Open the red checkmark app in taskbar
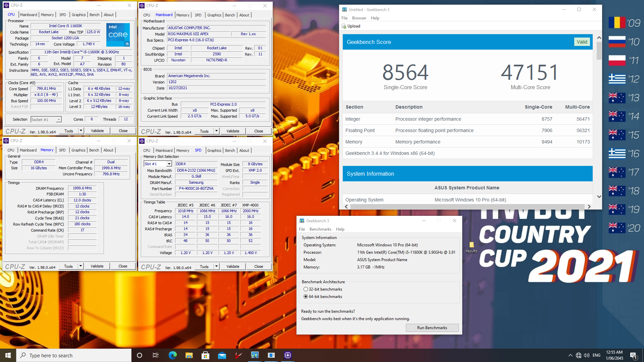 (238, 355)
